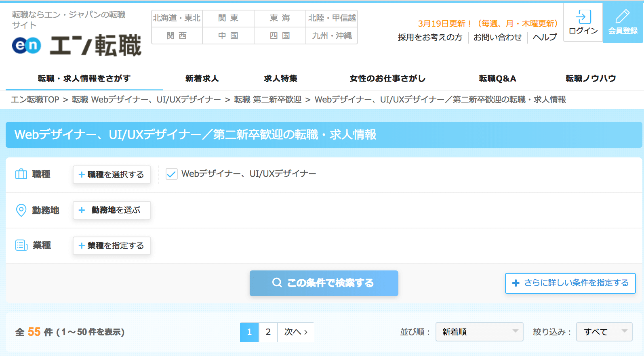Select the 四国 region
This screenshot has width=644, height=356.
click(280, 36)
